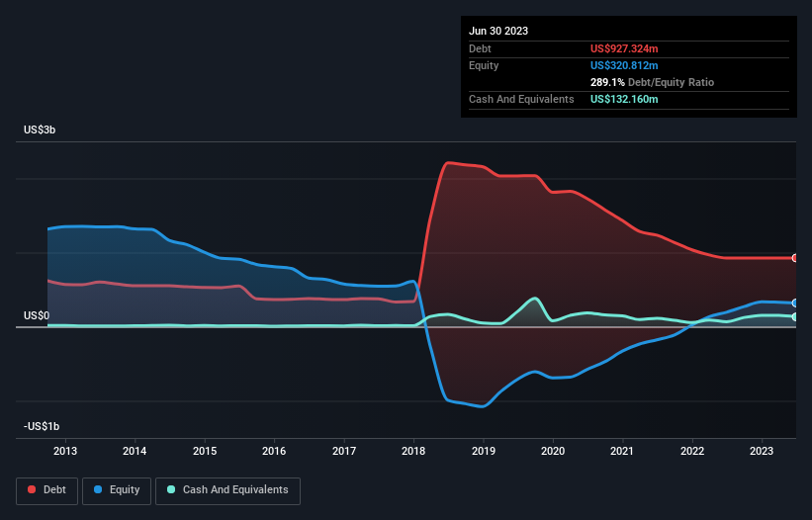This screenshot has width=812, height=520.
Task: Click the US$3b y-axis label
Action: pyautogui.click(x=40, y=130)
